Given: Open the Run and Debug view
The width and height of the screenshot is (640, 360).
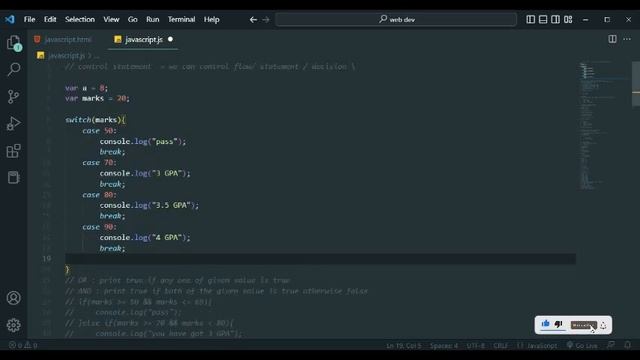Looking at the screenshot, I should point(13,124).
